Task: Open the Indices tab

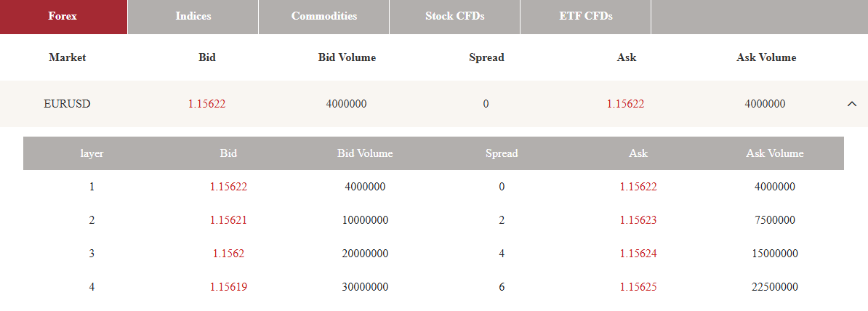Action: point(193,17)
